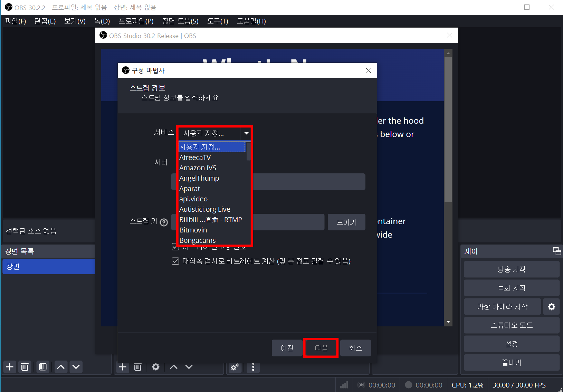
Task: Click into the stream key input field
Action: (289, 222)
